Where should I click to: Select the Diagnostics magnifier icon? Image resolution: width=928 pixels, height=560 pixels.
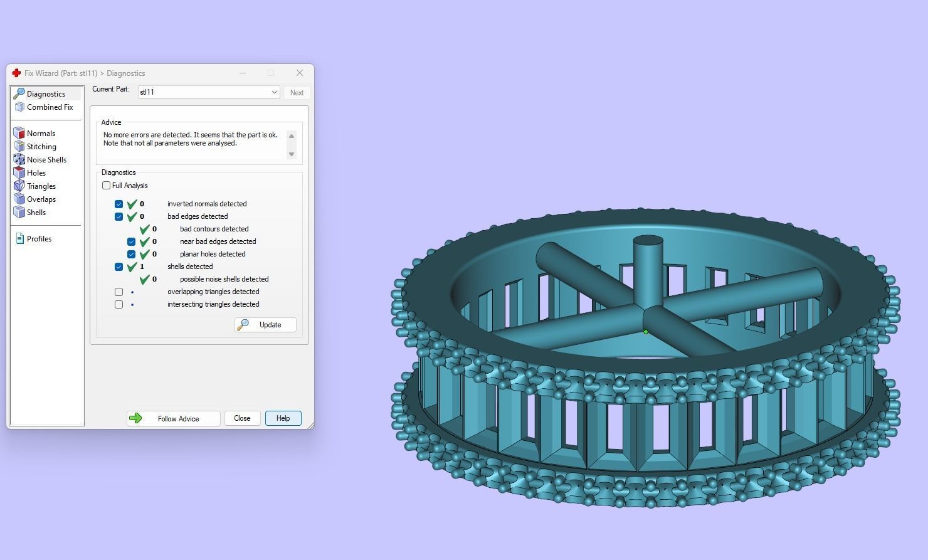[19, 93]
